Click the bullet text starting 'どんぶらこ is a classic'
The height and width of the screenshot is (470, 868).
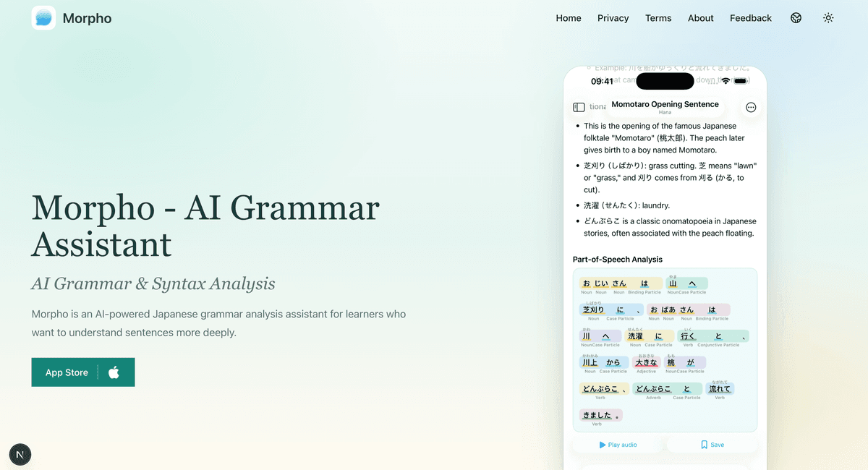tap(670, 227)
